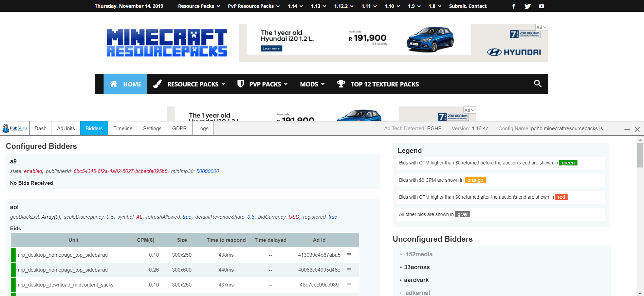Expand the 1.11 version menu
Screen dimensions: 644x296
[369, 6]
